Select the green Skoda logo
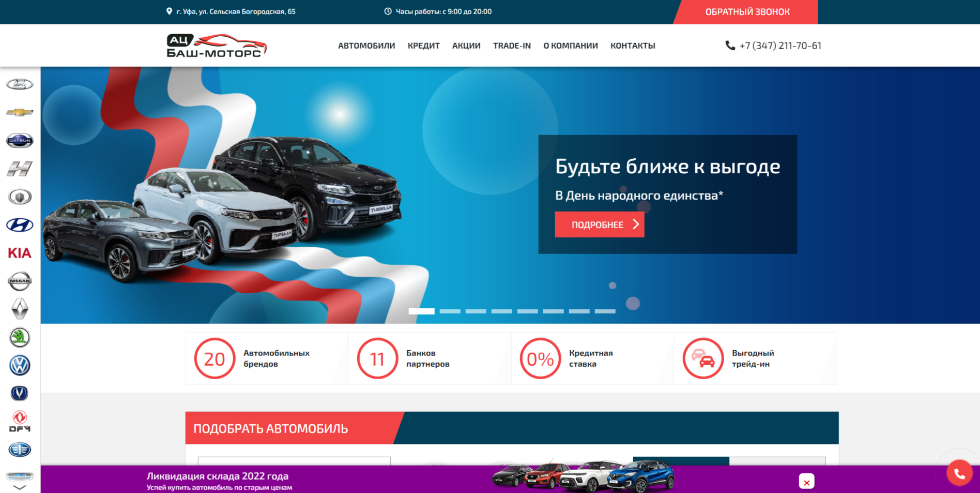 20,337
